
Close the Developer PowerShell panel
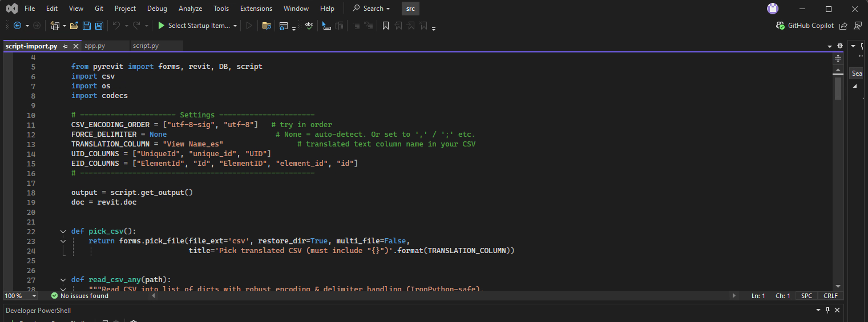837,310
